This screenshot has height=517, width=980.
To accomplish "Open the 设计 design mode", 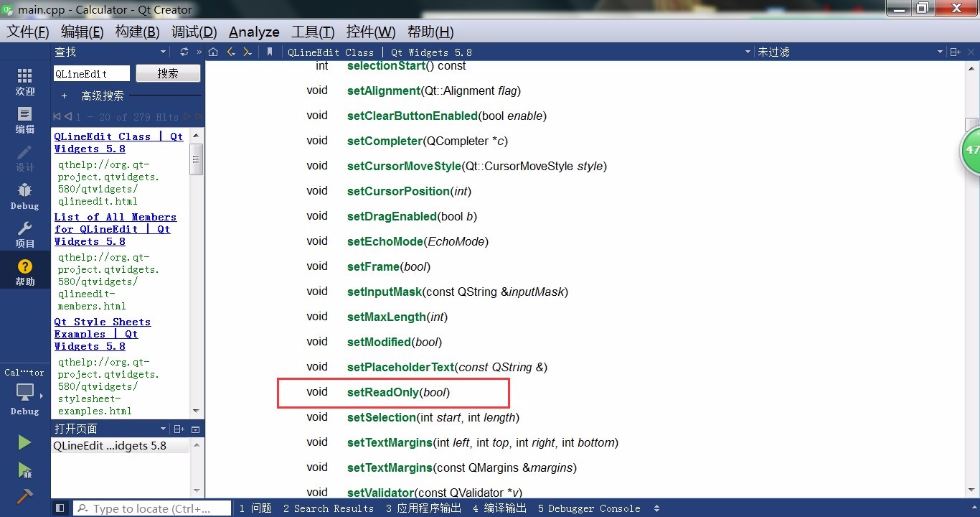I will 25,158.
